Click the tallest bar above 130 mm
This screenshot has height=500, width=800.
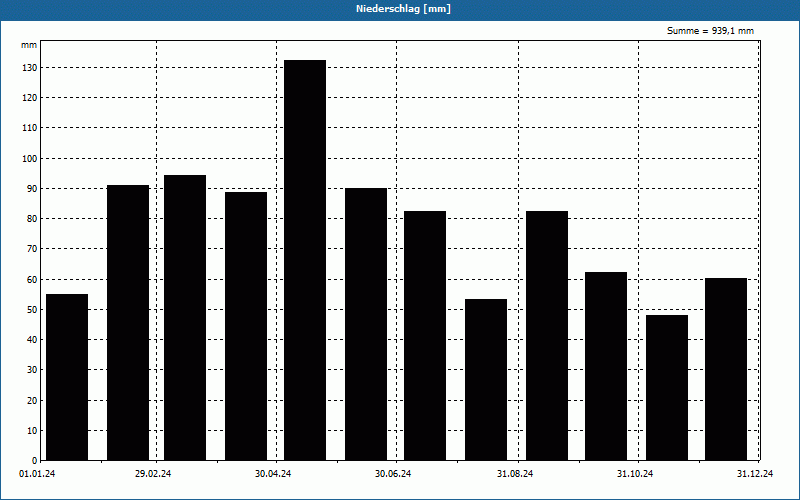pyautogui.click(x=305, y=260)
